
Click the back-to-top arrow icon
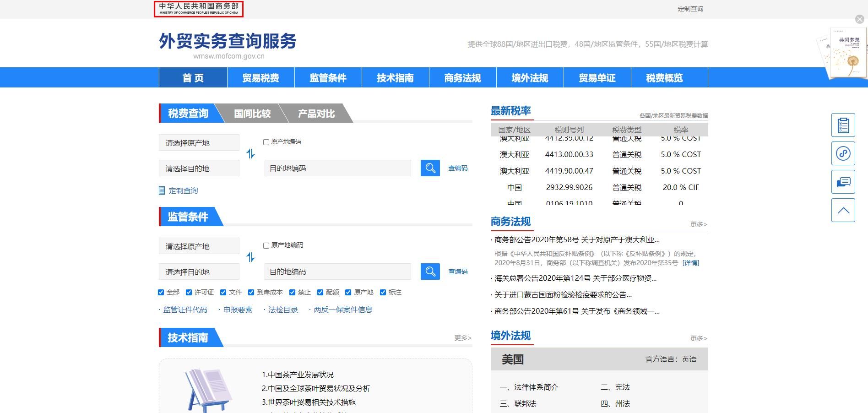pos(843,210)
